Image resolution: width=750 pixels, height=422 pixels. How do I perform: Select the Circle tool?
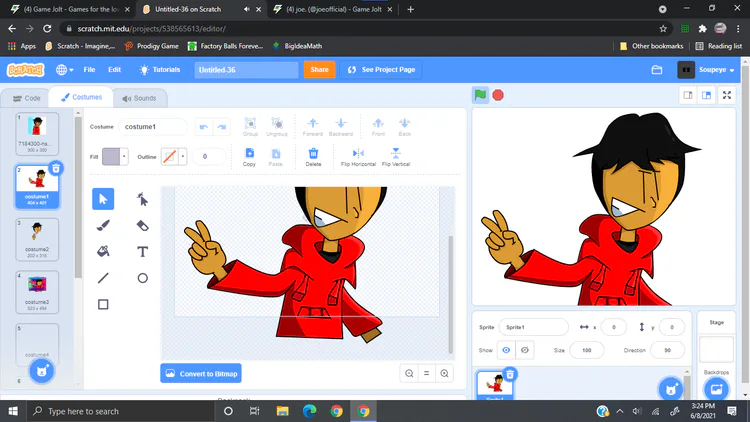pyautogui.click(x=143, y=278)
